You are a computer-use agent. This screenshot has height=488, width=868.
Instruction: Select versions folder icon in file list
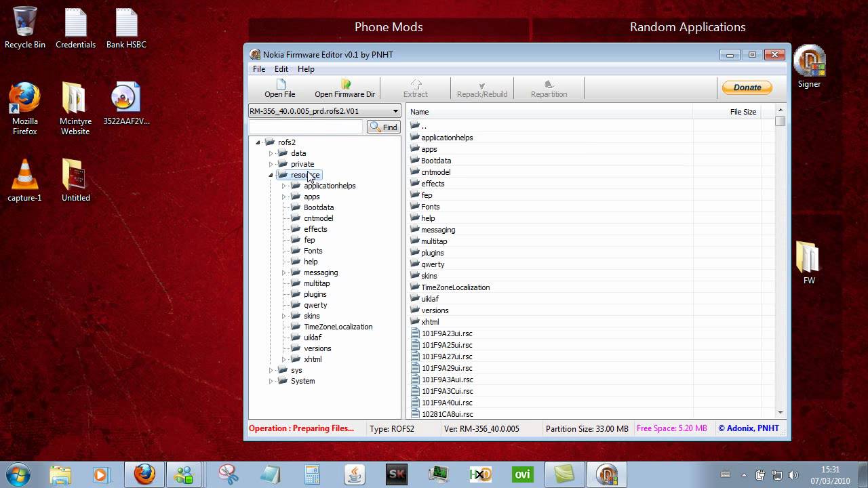415,310
